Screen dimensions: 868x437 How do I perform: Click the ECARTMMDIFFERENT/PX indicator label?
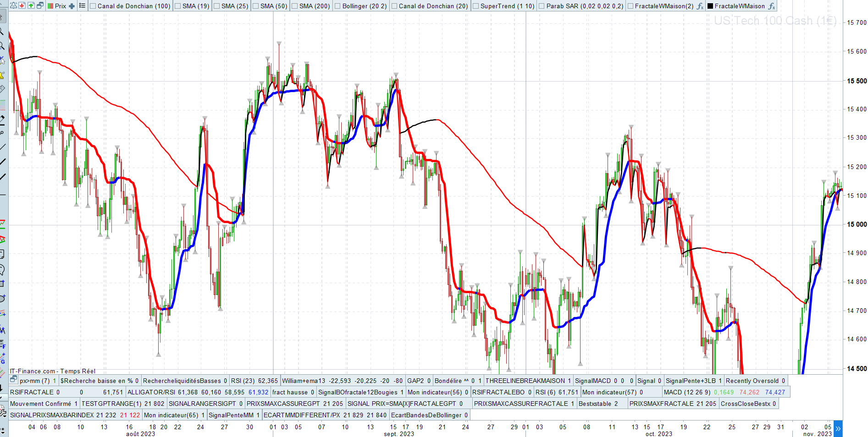click(302, 415)
